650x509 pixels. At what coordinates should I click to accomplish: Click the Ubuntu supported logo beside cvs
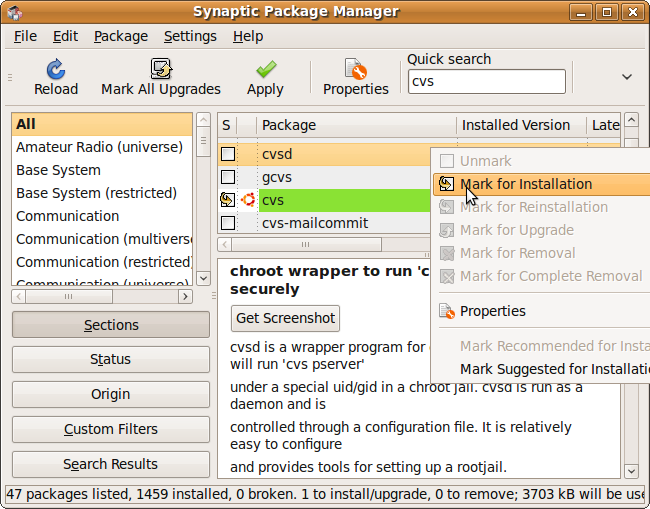point(248,200)
